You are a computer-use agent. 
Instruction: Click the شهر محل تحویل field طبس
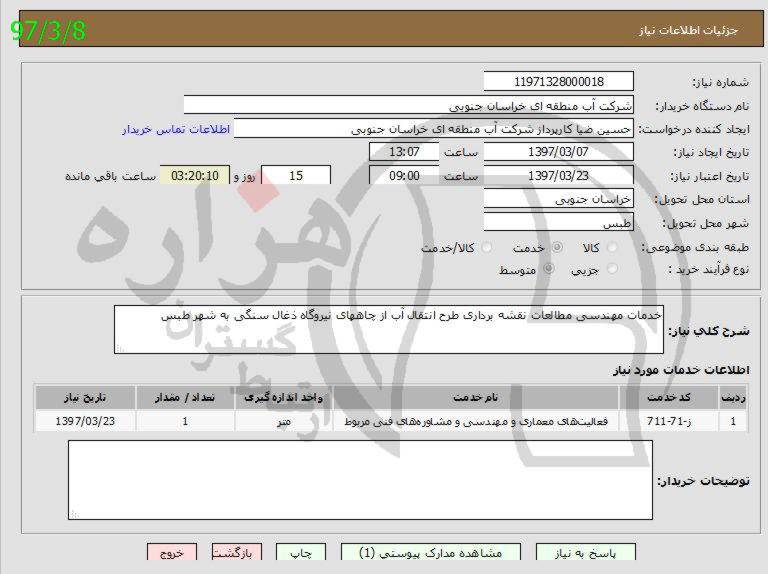pyautogui.click(x=558, y=222)
